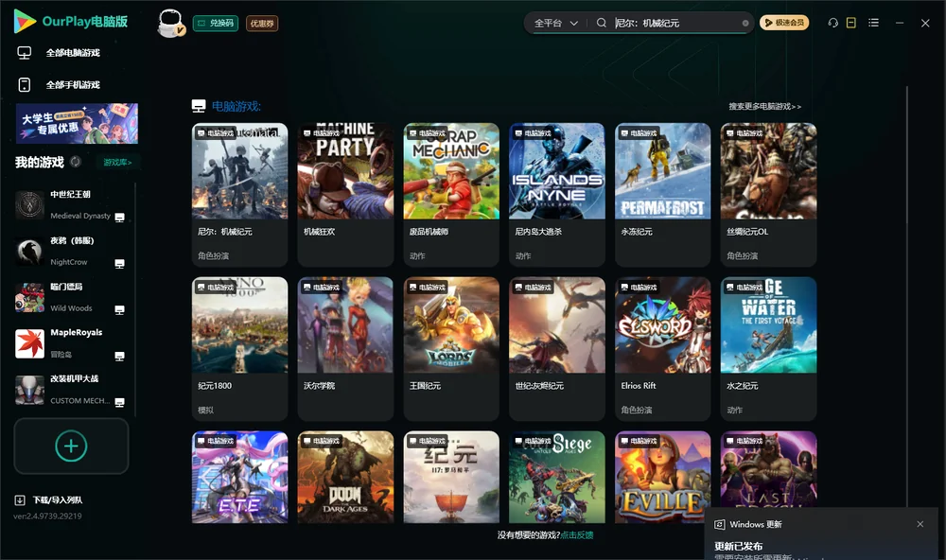Screen dimensions: 946x560
Task: Select MapleRoyals in my games
Action: 71,344
